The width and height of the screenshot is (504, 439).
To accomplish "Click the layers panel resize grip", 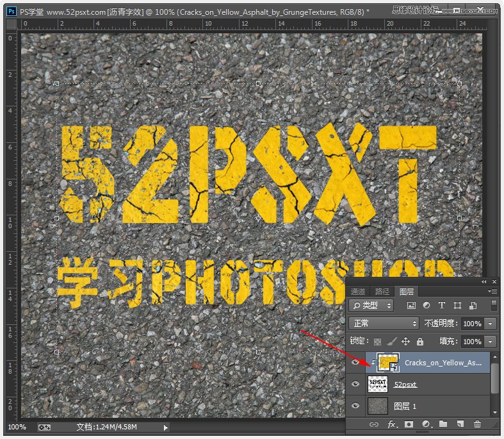I will click(x=494, y=426).
